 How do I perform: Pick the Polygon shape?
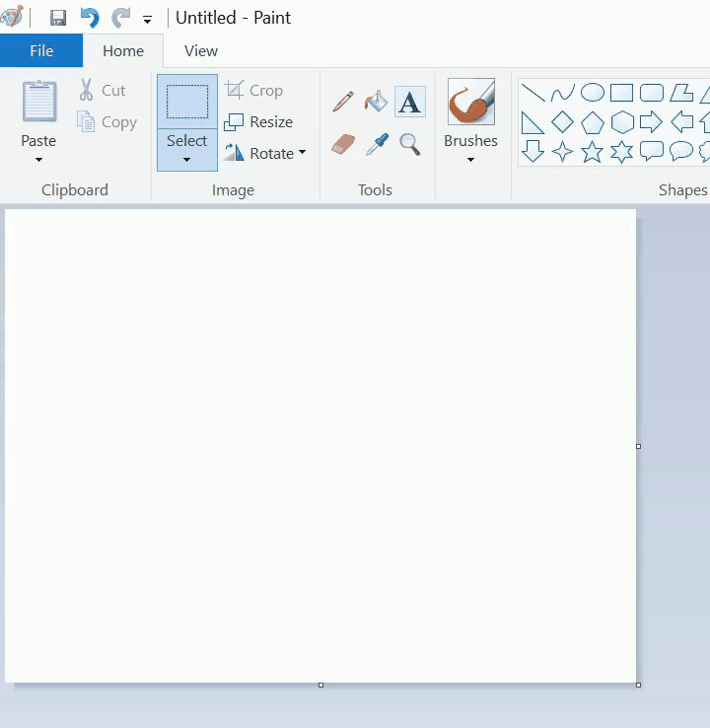[x=681, y=93]
